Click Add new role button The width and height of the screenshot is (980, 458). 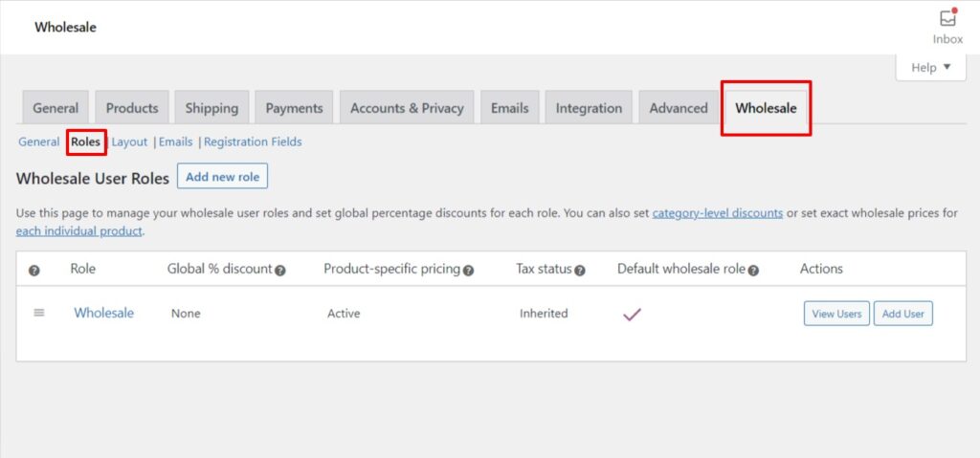[x=223, y=177]
